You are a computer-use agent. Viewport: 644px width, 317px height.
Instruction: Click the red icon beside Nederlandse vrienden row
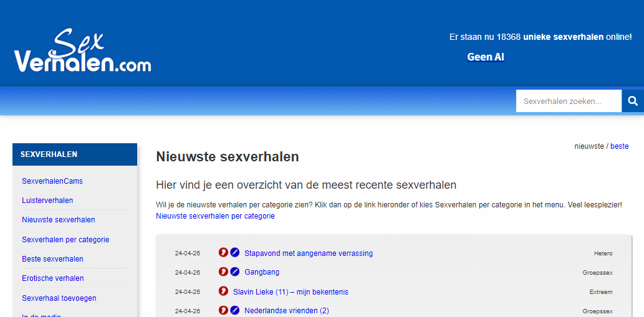(223, 310)
